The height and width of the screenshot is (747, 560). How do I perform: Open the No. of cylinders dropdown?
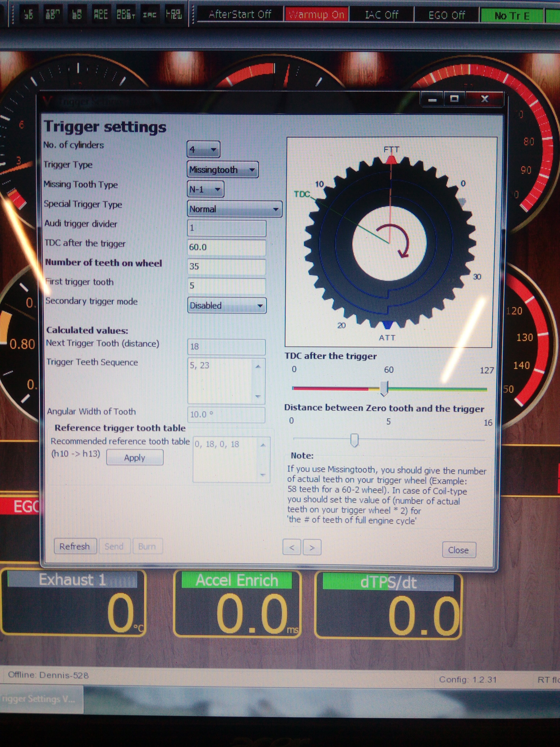pos(203,149)
